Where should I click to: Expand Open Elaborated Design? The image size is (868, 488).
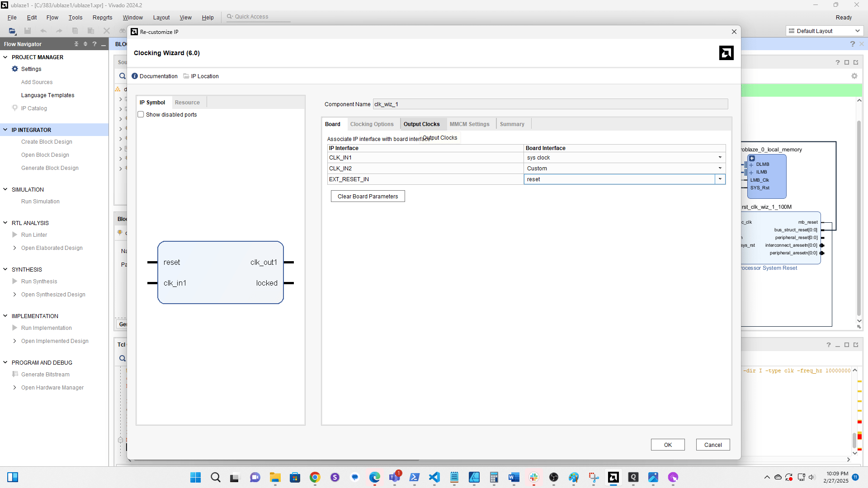[x=15, y=248]
